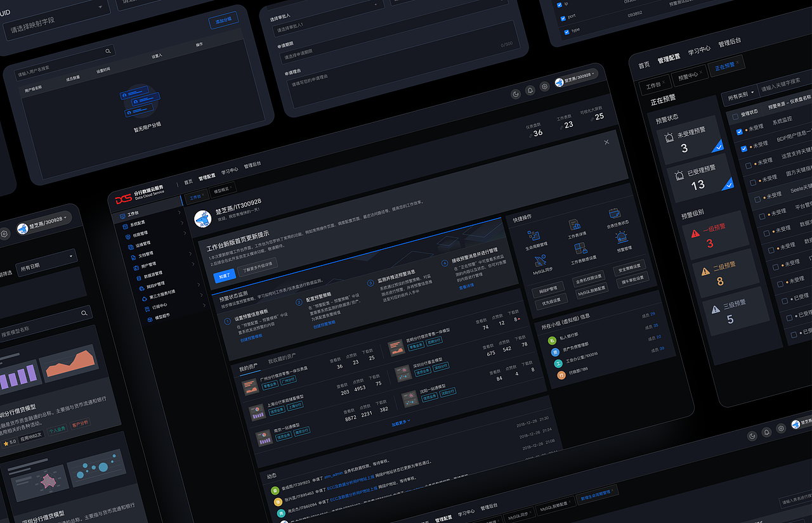
Task: Click the 二级预警 orange warning triangle
Action: click(706, 271)
